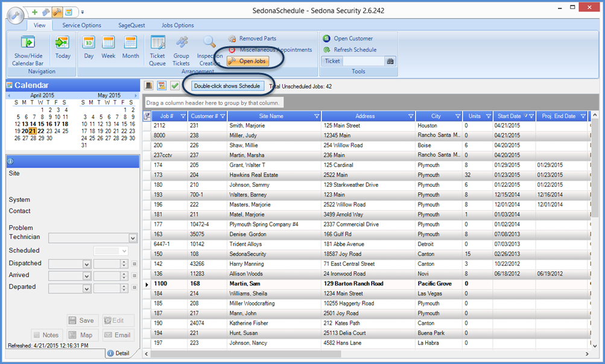Click the Miscellaneous Appointments icon
605x364 pixels.
coord(232,50)
